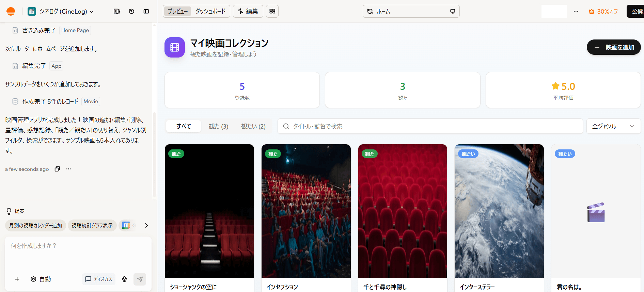Click the 登録数 stat card
Viewport: 644px width, 292px height.
pyautogui.click(x=242, y=90)
